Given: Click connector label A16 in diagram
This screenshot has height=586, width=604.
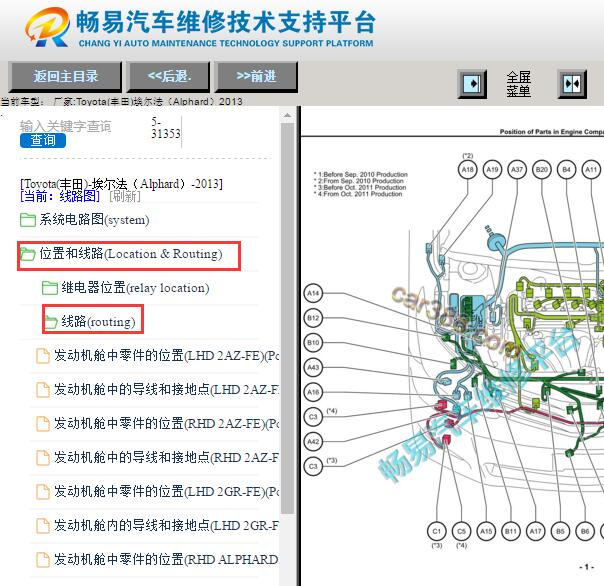Looking at the screenshot, I should (x=313, y=392).
